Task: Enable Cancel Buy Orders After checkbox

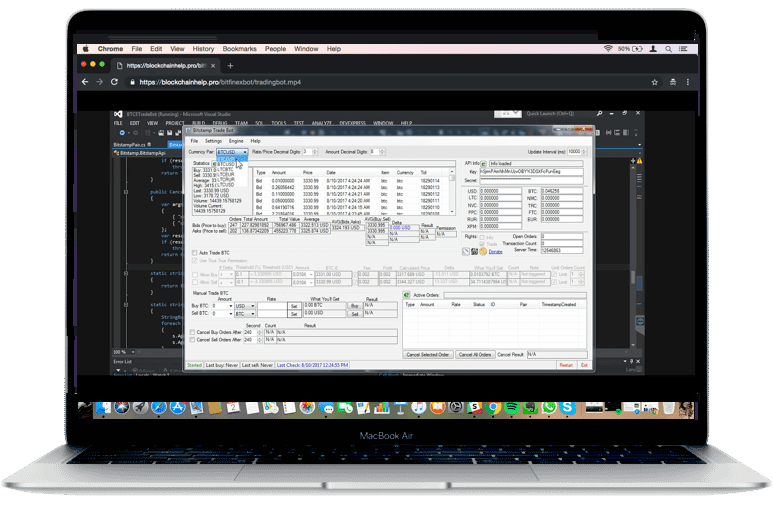Action: pyautogui.click(x=193, y=332)
